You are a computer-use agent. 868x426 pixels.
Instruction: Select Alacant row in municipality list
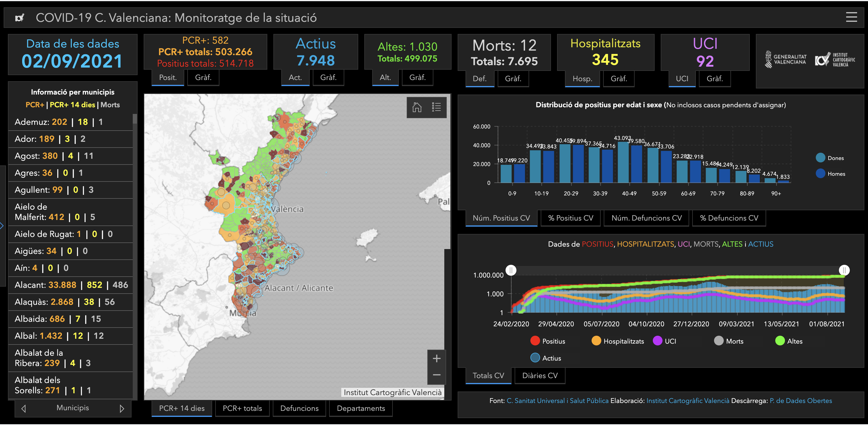pos(71,285)
